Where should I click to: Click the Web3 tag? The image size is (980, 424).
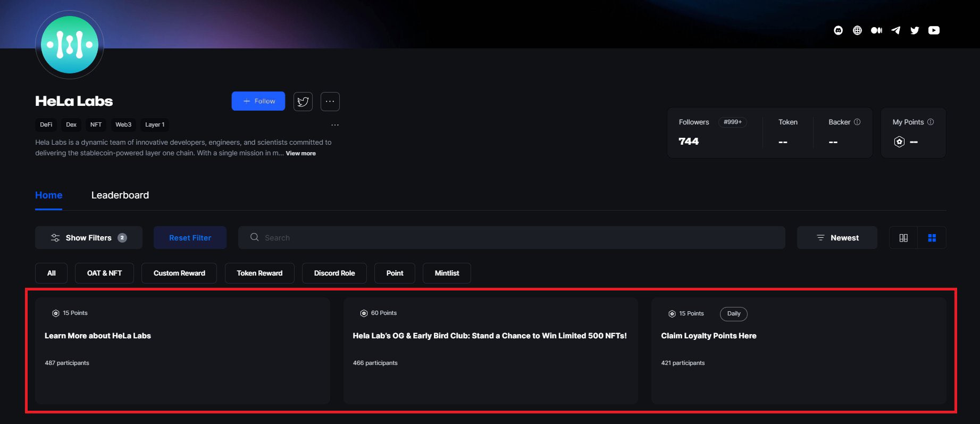click(x=123, y=124)
